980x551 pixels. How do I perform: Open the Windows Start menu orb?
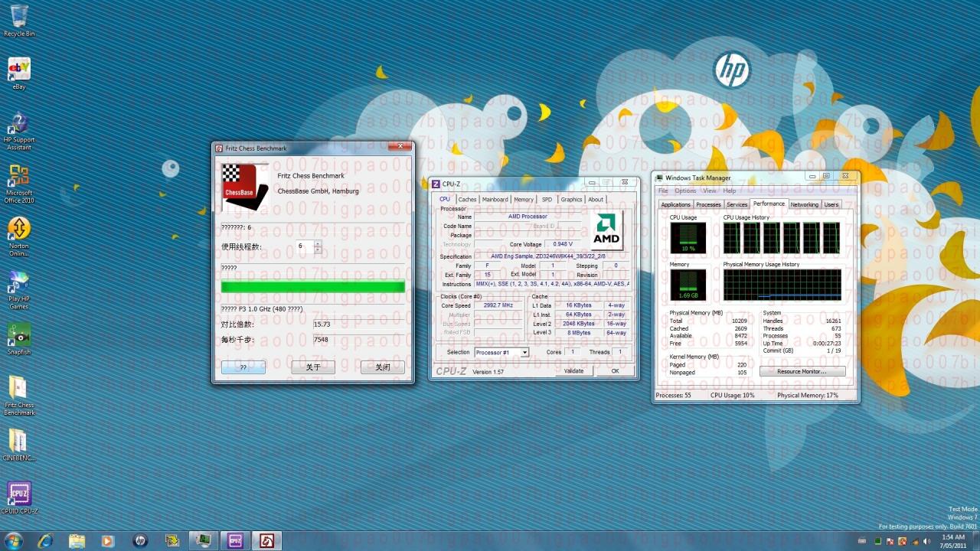point(14,541)
